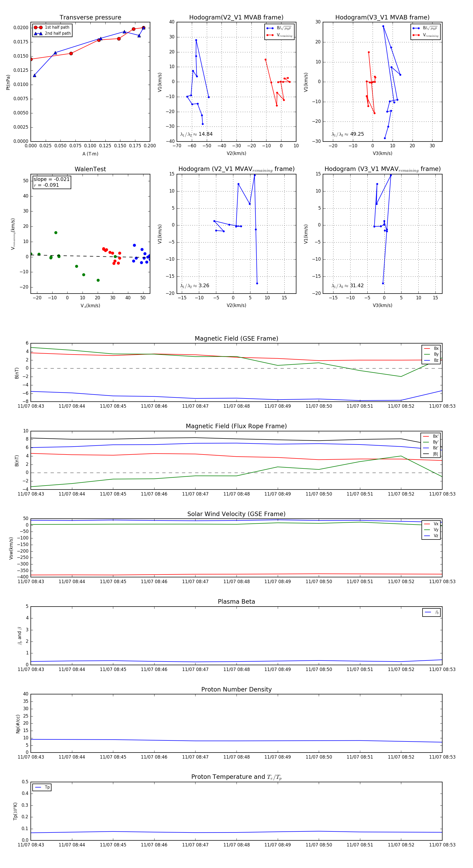Click the 'r = -0.091' annotation
Image resolution: width=473 pixels, height=868 pixels.
(x=47, y=185)
